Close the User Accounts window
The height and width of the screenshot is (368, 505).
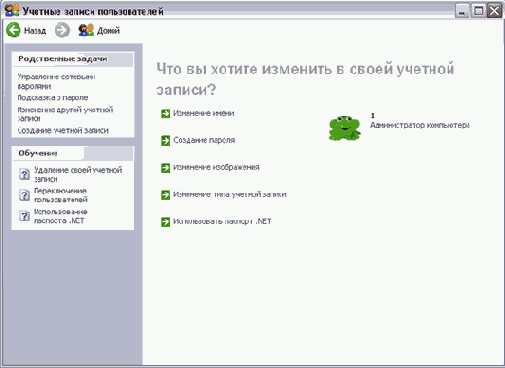tap(495, 11)
